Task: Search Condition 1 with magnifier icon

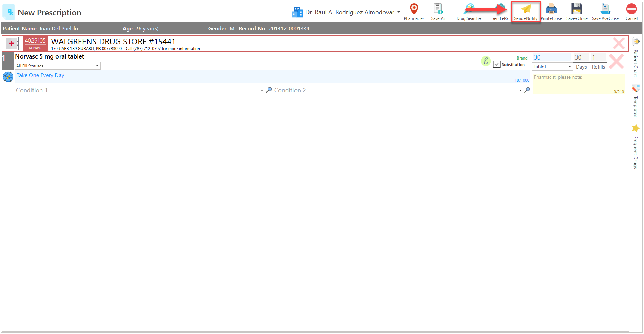Action: pyautogui.click(x=269, y=90)
